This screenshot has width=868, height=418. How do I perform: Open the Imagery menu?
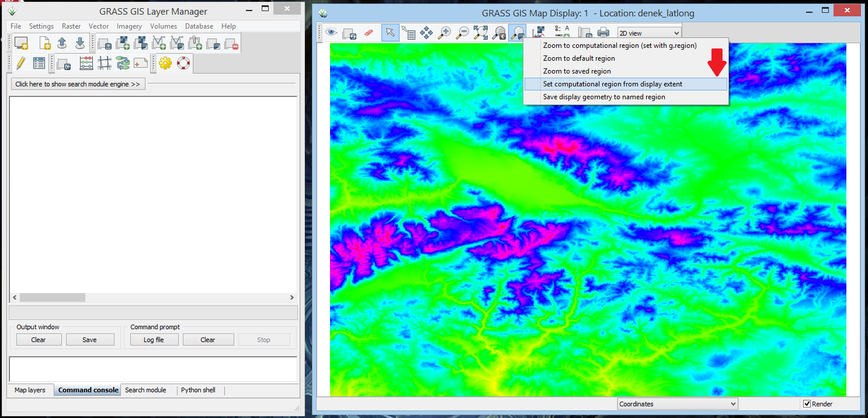click(129, 26)
